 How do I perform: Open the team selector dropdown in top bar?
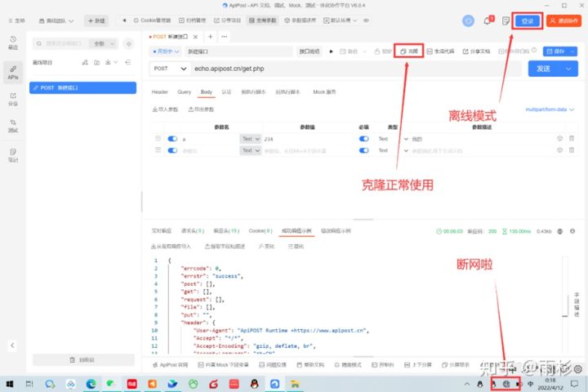pyautogui.click(x=56, y=20)
